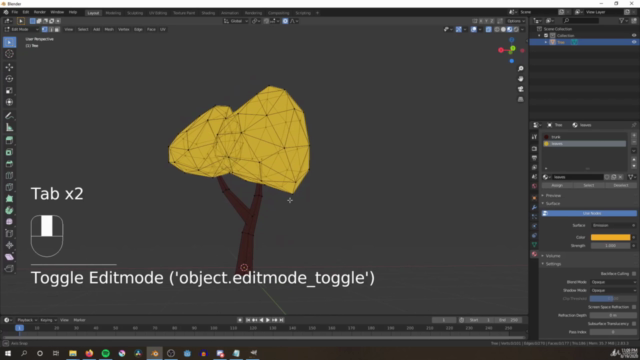This screenshot has height=360, width=640.
Task: Open the Vertex menu in viewport header
Action: point(124,29)
